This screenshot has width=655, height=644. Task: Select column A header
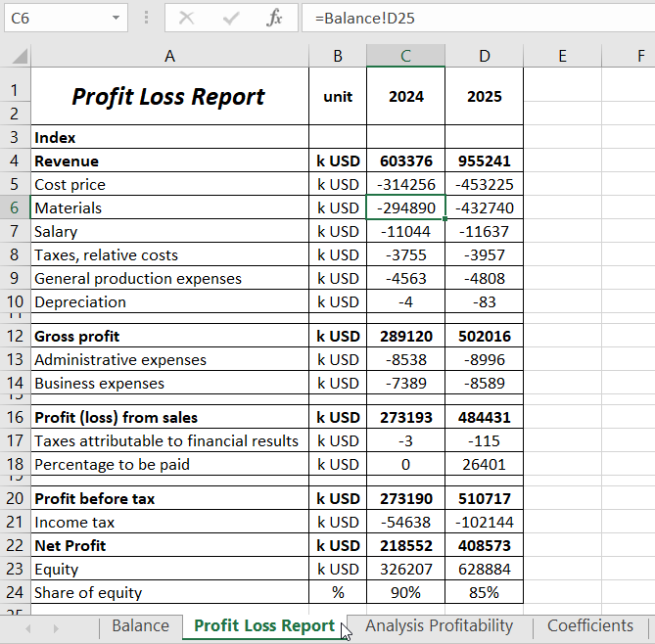[x=169, y=57]
